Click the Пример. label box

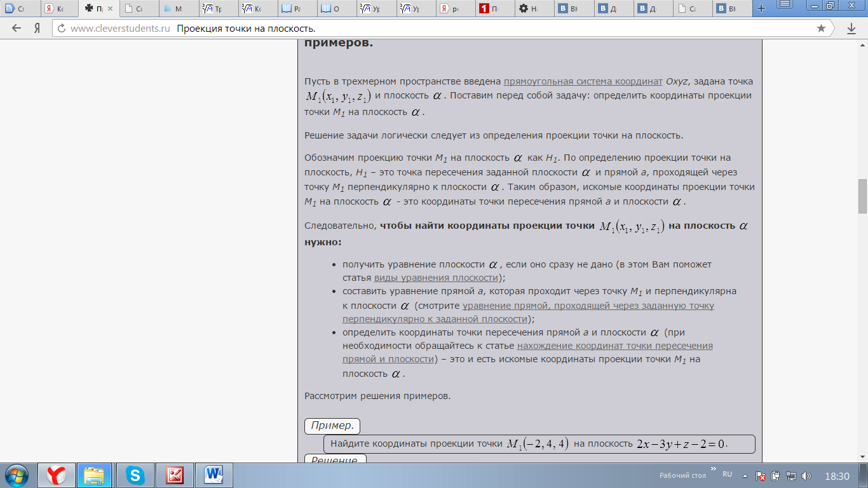tap(332, 426)
